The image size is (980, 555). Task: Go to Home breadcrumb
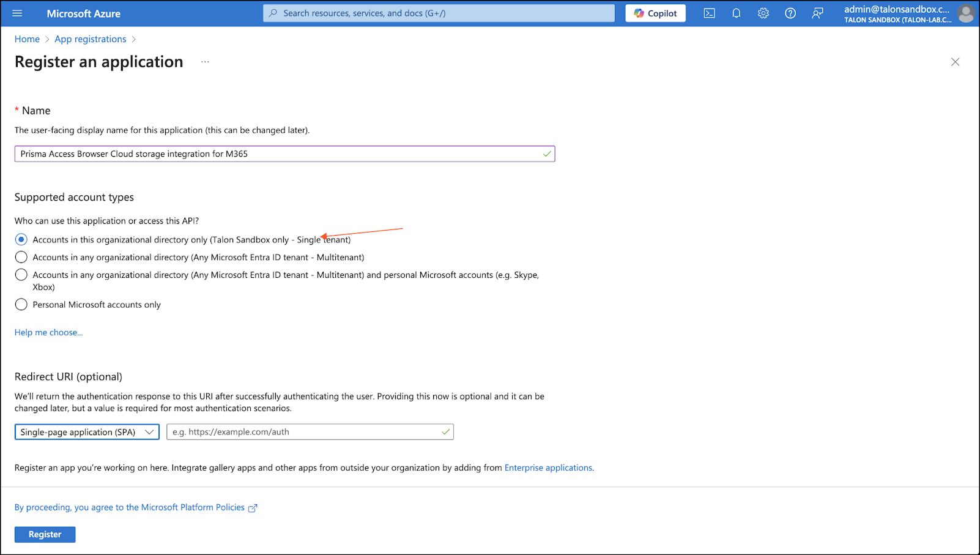coord(27,39)
